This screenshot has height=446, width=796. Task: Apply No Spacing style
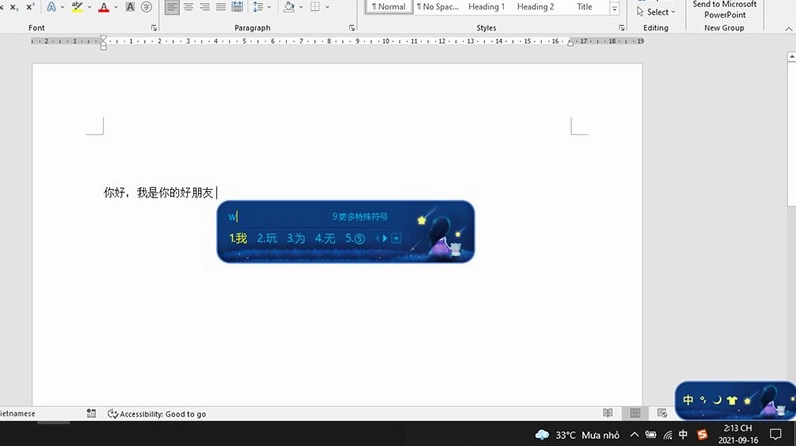(438, 7)
